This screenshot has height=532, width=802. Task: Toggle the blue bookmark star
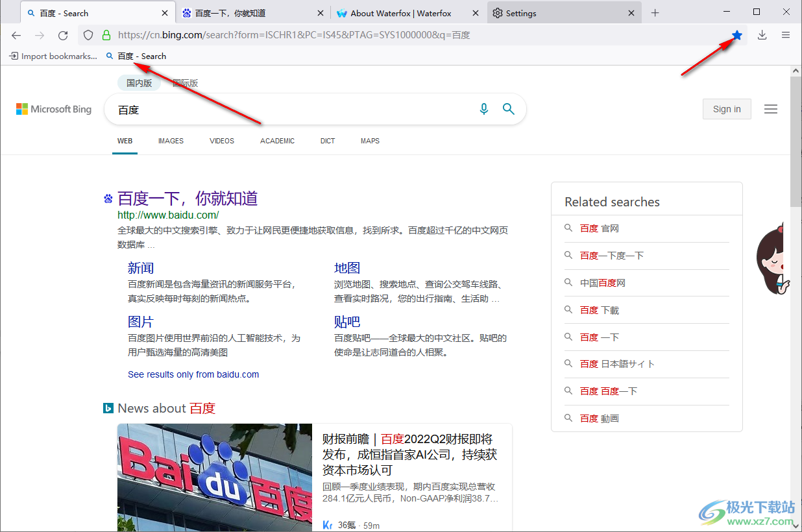[x=737, y=35]
